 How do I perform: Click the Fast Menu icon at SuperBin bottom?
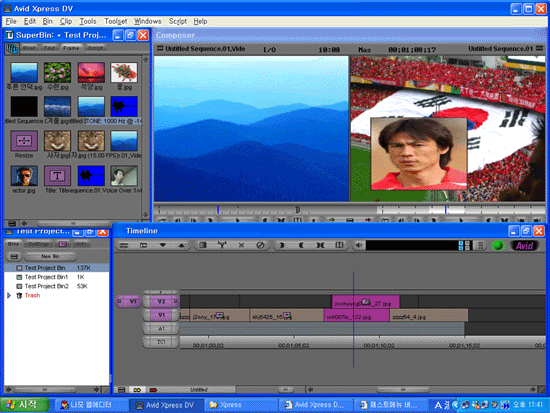click(x=12, y=223)
